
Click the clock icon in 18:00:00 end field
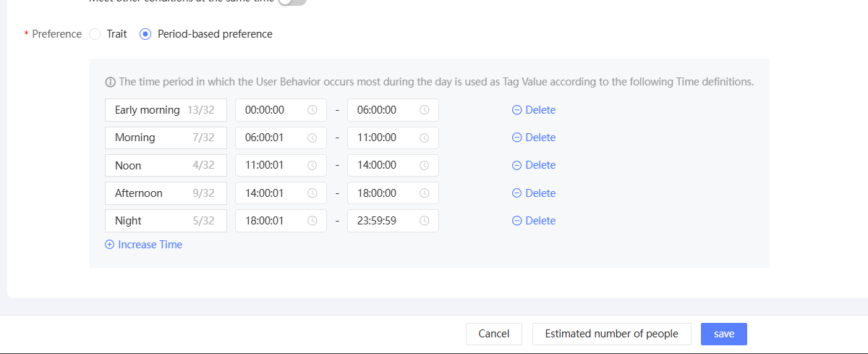click(425, 193)
